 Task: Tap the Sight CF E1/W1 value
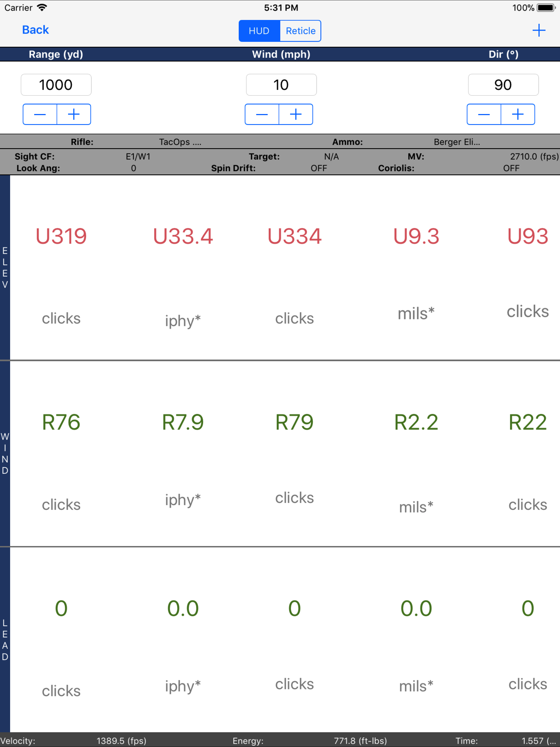point(138,157)
